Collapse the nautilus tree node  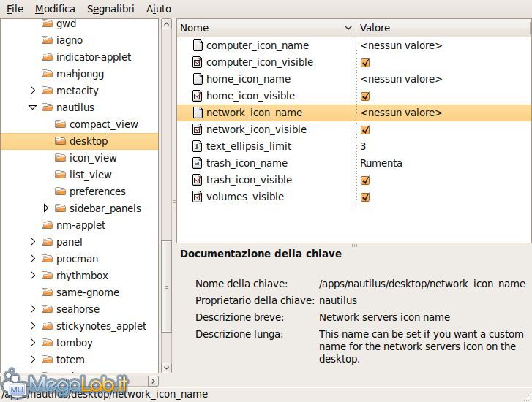point(32,107)
